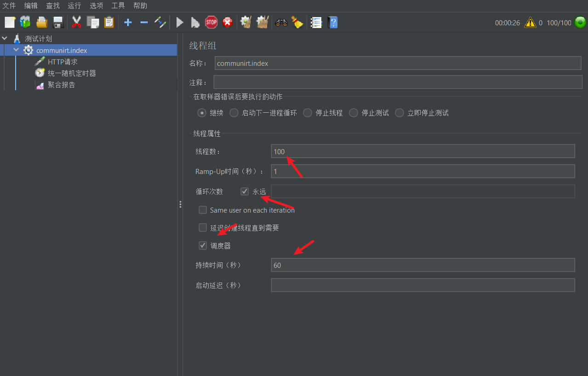
Task: Open the Function Helper dialog icon
Action: coord(316,22)
